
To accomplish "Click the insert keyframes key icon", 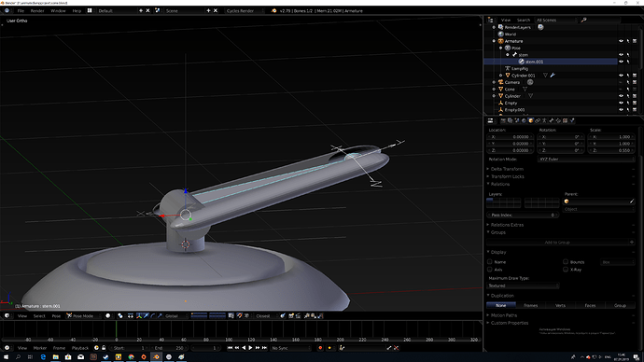I will pos(389,348).
